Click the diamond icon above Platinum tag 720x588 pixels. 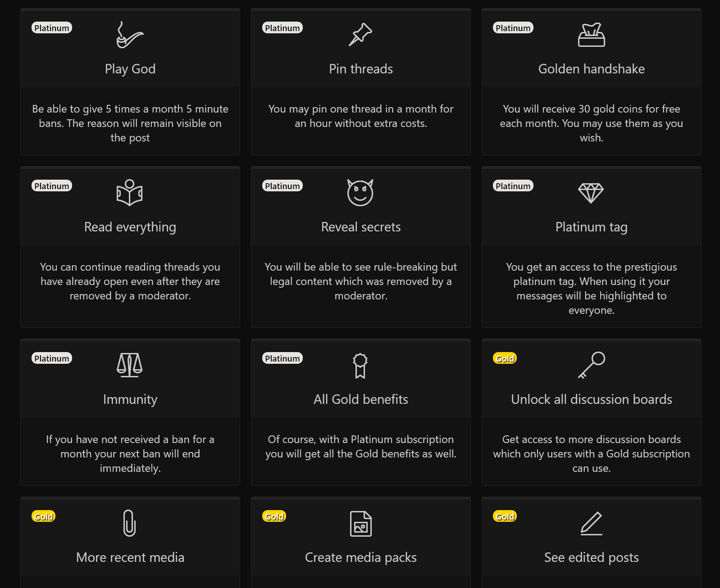tap(591, 193)
